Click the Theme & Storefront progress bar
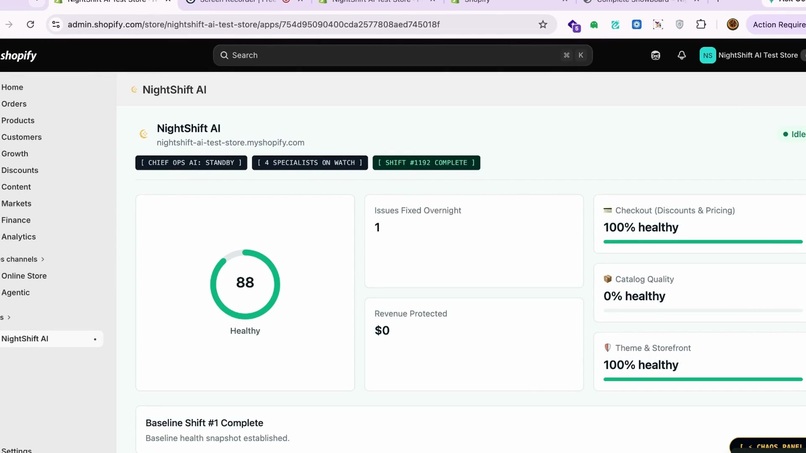Screen dimensions: 806x453 coord(703,379)
